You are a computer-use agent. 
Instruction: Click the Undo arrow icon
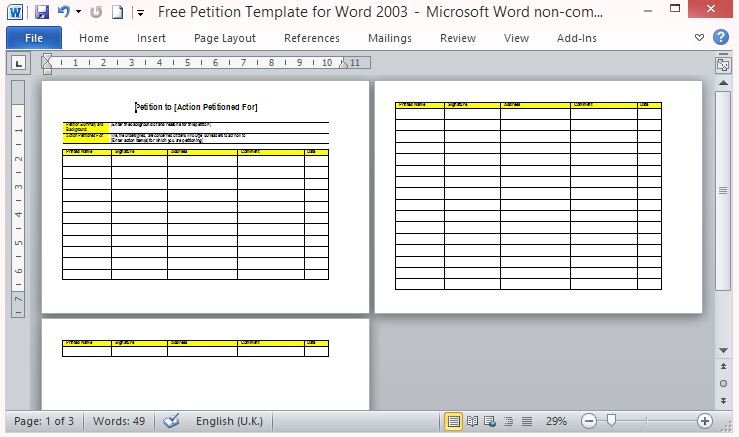64,13
